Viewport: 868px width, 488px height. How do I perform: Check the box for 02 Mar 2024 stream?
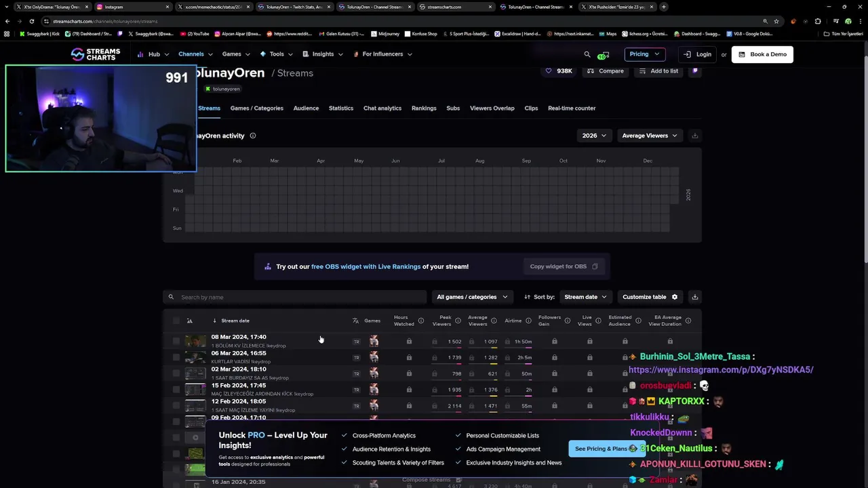click(x=176, y=373)
